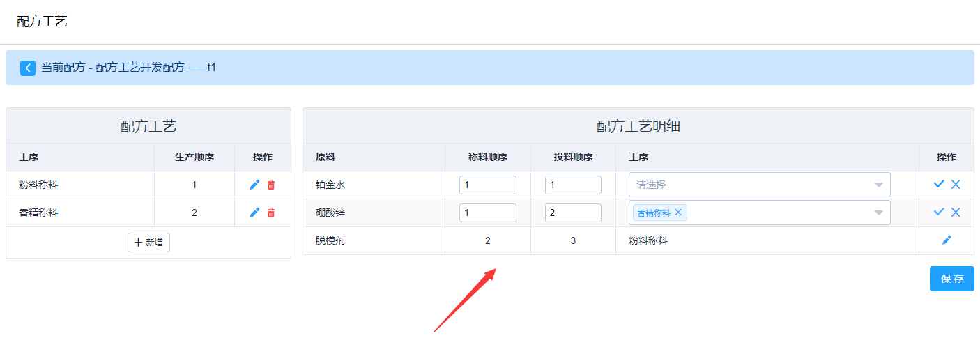
Task: Click the 称料顺序 column header
Action: (x=488, y=157)
